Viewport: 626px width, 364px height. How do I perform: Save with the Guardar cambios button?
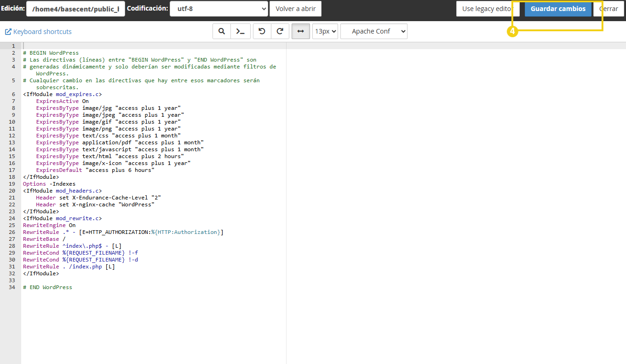coord(558,9)
